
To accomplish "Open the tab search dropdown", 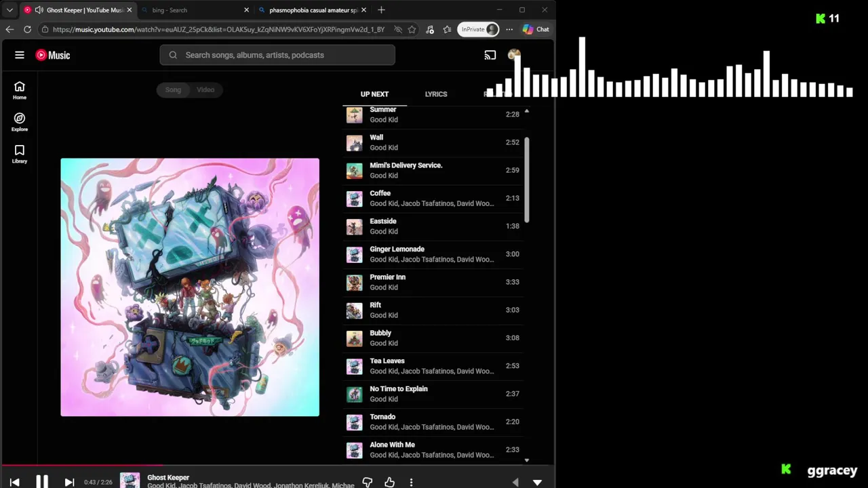I will point(9,10).
